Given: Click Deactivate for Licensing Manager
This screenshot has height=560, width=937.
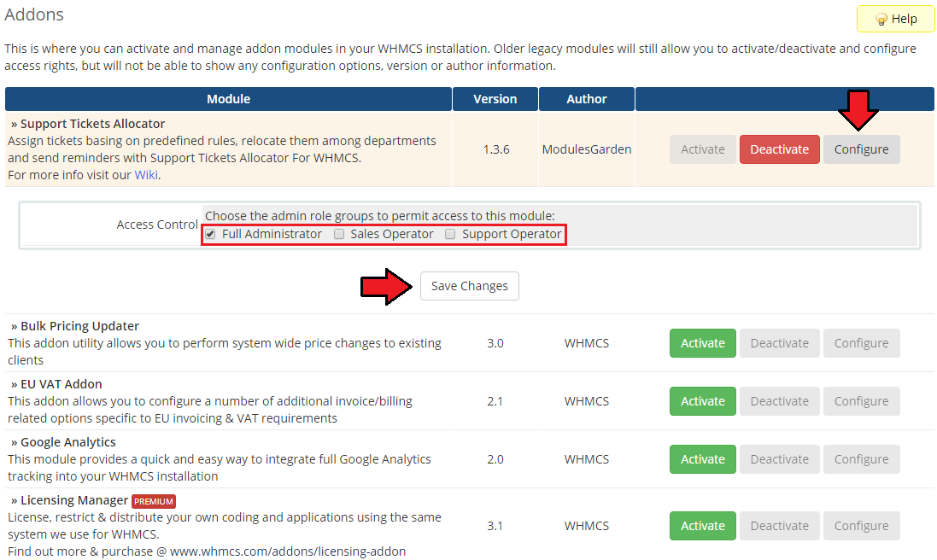Looking at the screenshot, I should (x=779, y=526).
